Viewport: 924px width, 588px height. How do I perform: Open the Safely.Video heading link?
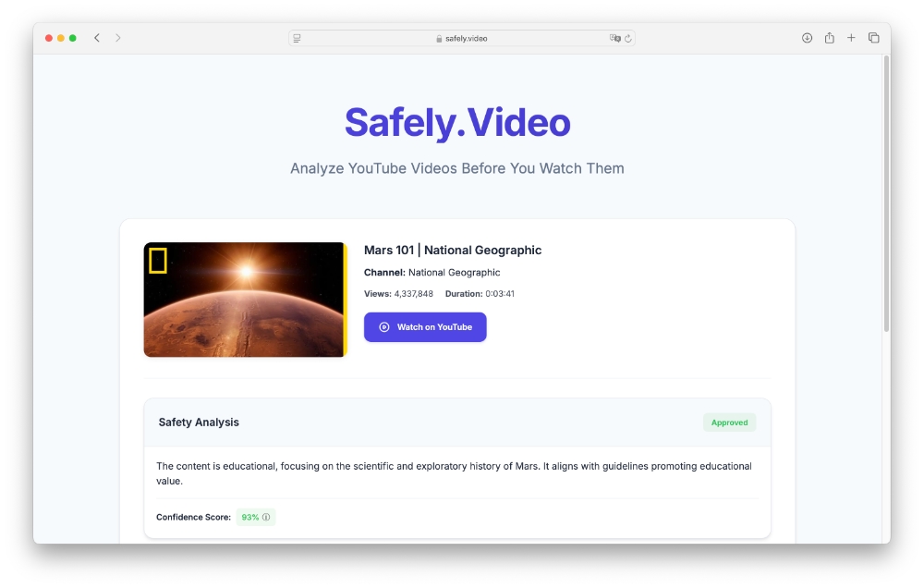click(x=456, y=121)
